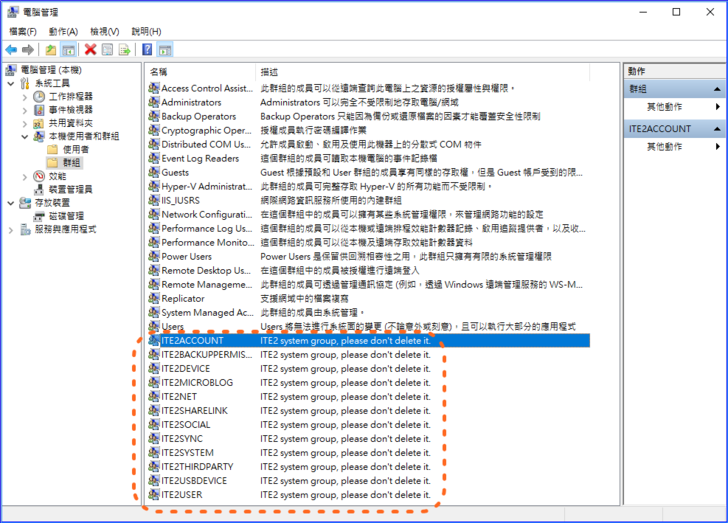
Task: Click the Administrators group icon
Action: point(154,102)
